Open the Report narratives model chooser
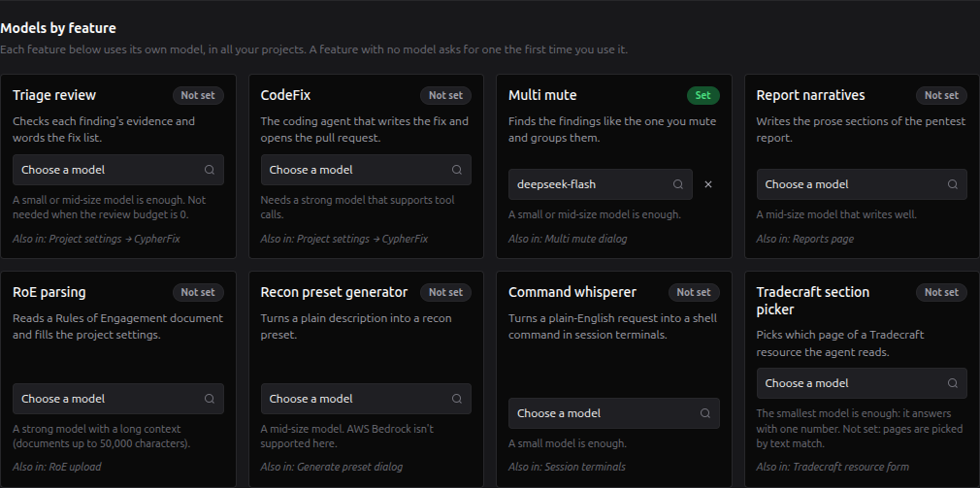The height and width of the screenshot is (488, 980). [x=862, y=184]
